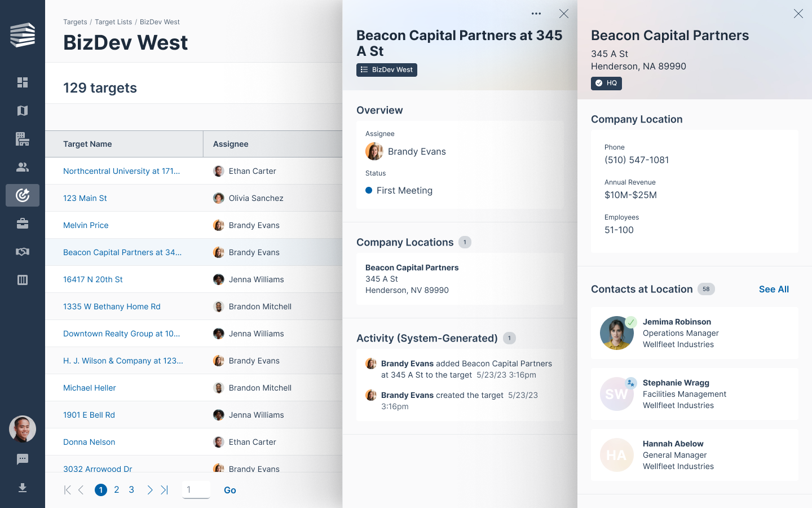The width and height of the screenshot is (812, 508).
Task: Click Brandy Evans created the target entry
Action: [x=460, y=401]
